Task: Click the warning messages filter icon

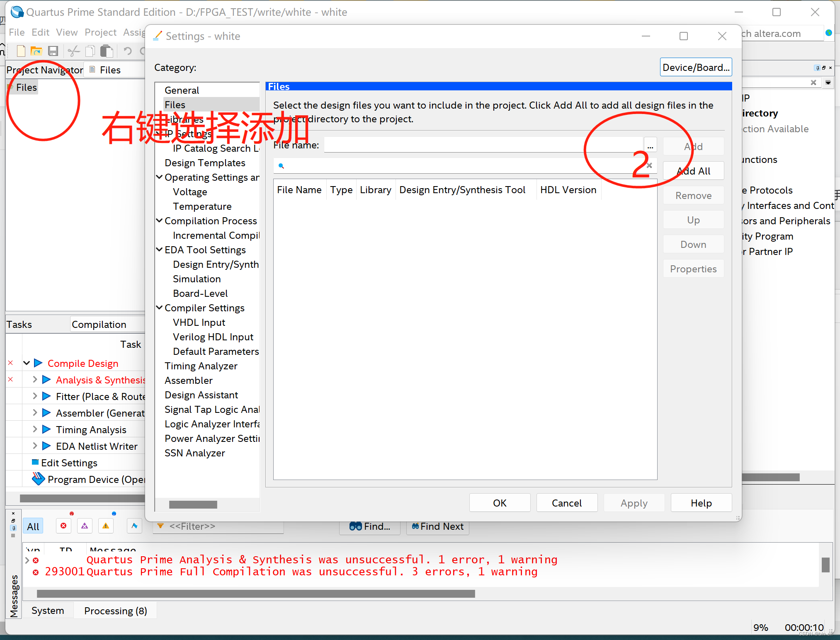Action: (106, 526)
